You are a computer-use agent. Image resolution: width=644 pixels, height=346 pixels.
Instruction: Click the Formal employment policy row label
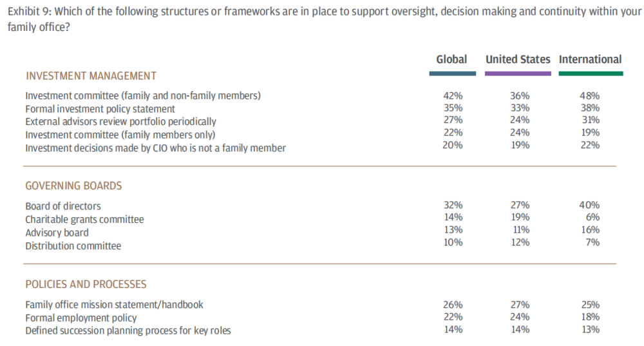pos(81,318)
